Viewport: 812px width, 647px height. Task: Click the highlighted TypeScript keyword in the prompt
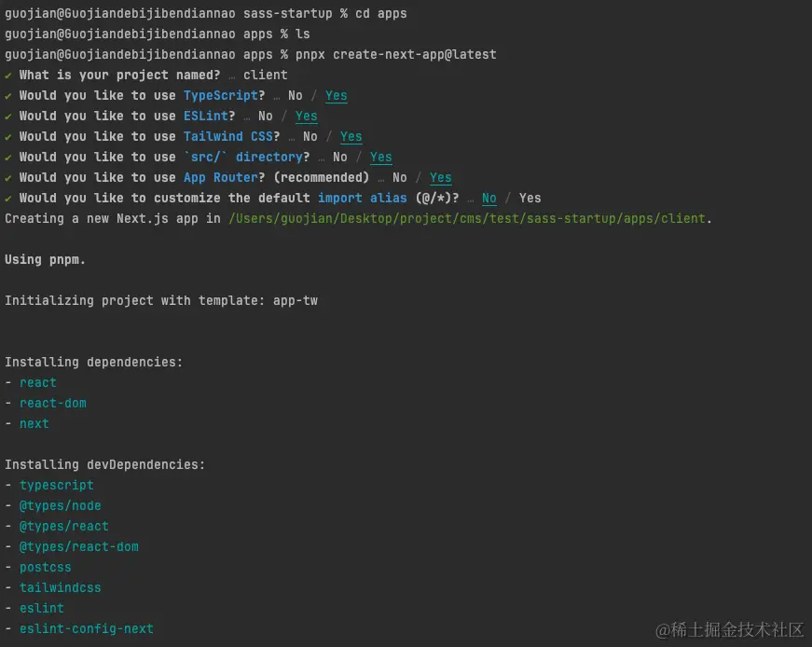click(221, 95)
